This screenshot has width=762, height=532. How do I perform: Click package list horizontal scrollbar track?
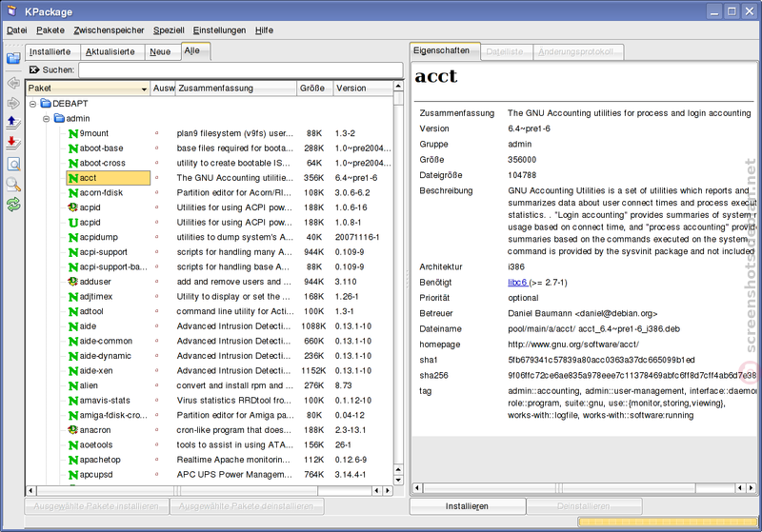(x=204, y=491)
